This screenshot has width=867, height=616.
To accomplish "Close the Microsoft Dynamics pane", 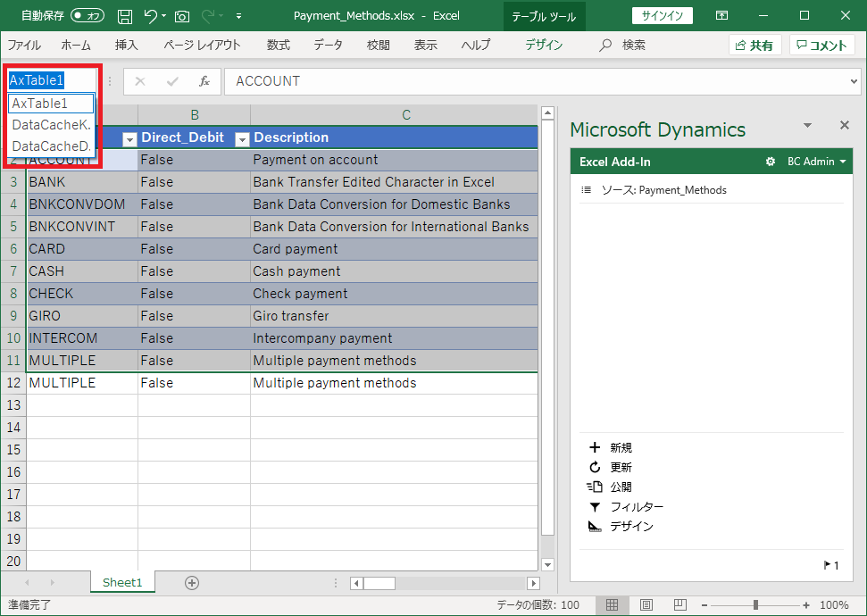I will click(x=845, y=125).
